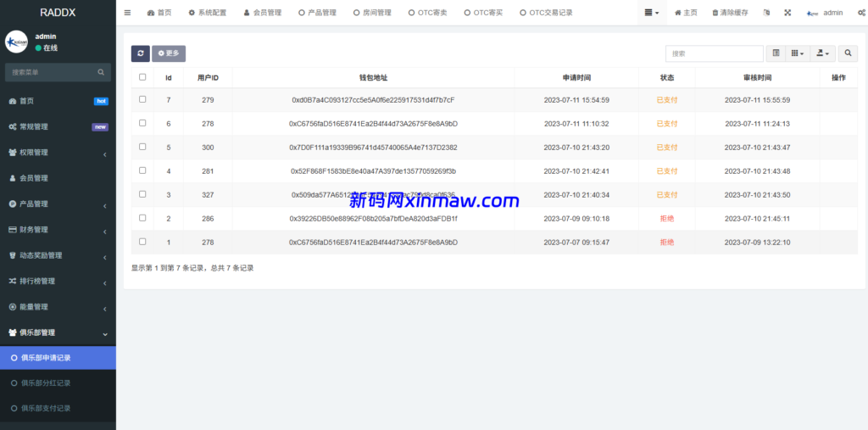Open the export data dropdown
868x430 pixels.
[x=822, y=53]
